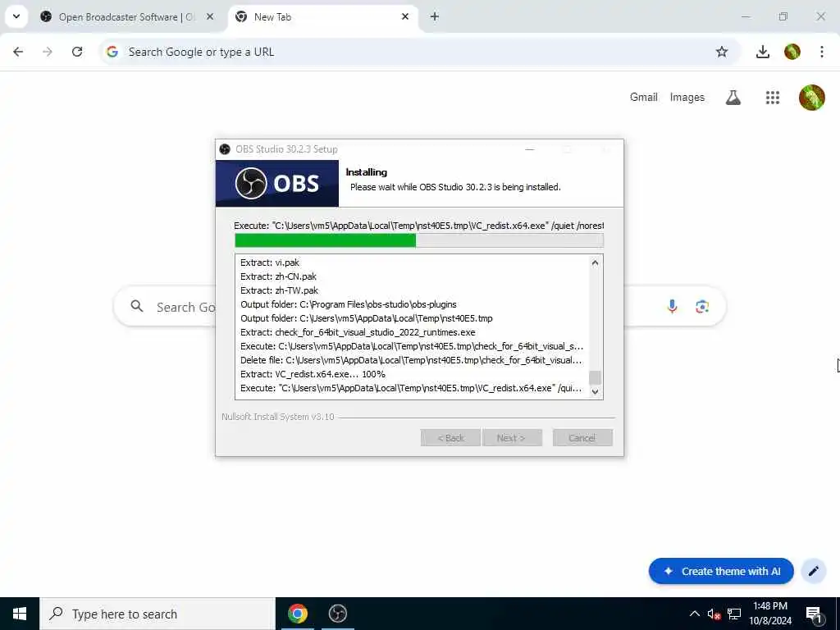This screenshot has height=630, width=840.
Task: Select the New Tab tab
Action: coord(323,17)
